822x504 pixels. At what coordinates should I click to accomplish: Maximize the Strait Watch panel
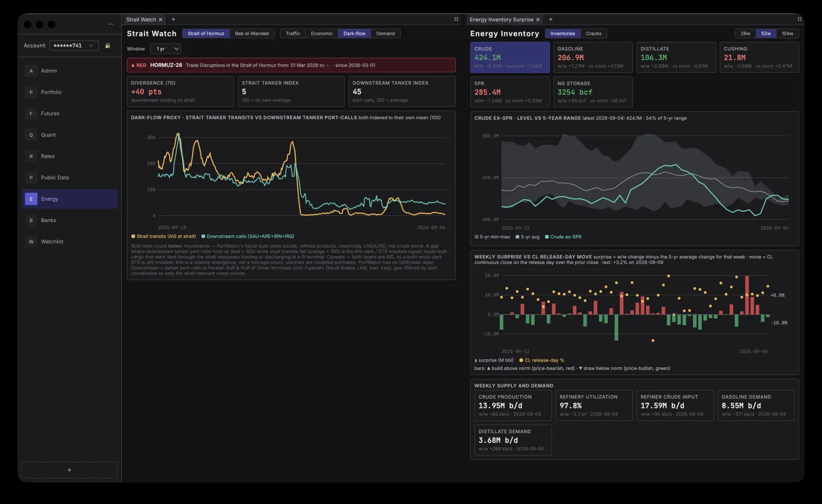[x=456, y=19]
